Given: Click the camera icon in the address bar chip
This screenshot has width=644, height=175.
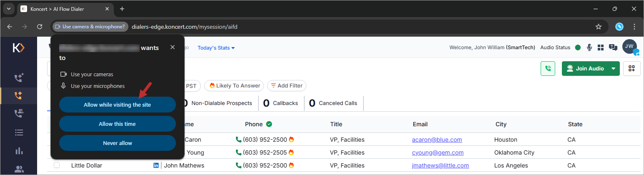Looking at the screenshot, I should (x=58, y=27).
